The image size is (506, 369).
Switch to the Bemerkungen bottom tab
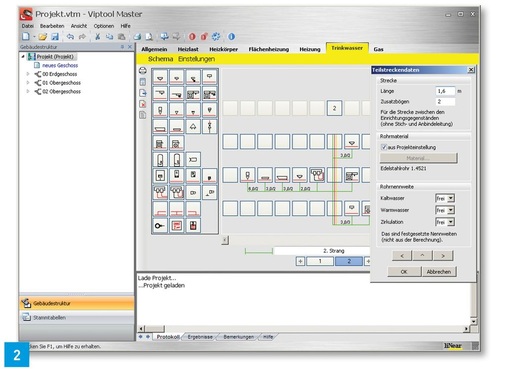pos(239,337)
